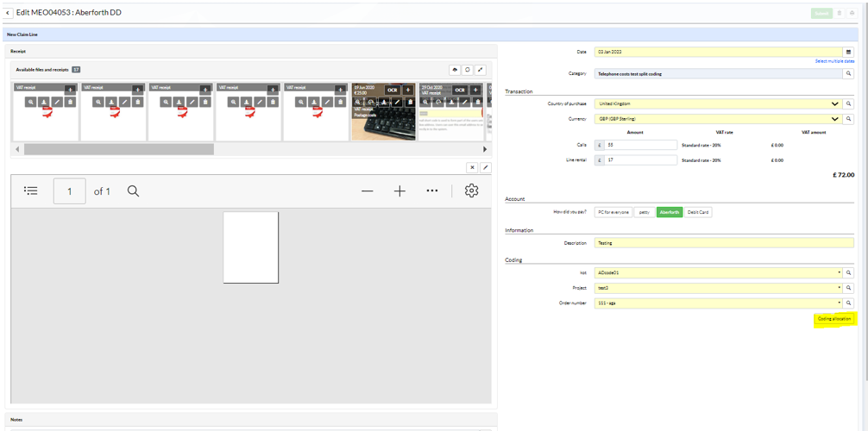Screen dimensions: 868x431
Task: Run OCR on the 29 Oct 2020 receipt
Action: click(x=460, y=90)
